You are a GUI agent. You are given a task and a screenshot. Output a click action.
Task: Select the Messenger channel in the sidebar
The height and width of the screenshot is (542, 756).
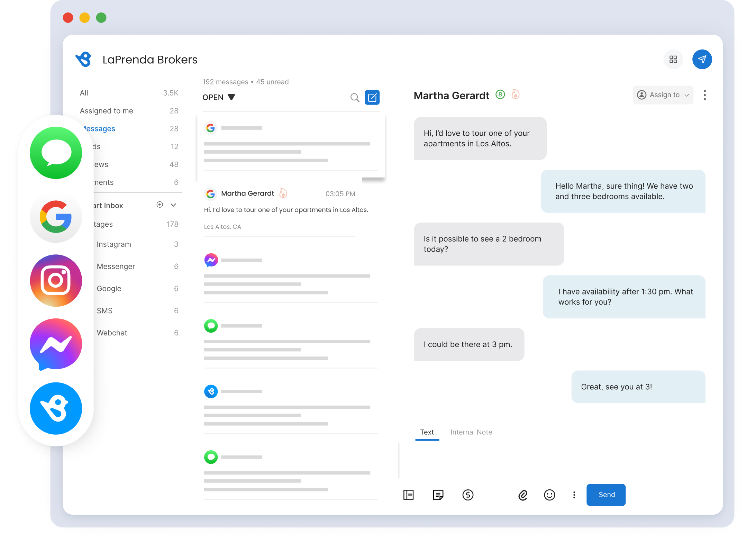[x=116, y=266]
